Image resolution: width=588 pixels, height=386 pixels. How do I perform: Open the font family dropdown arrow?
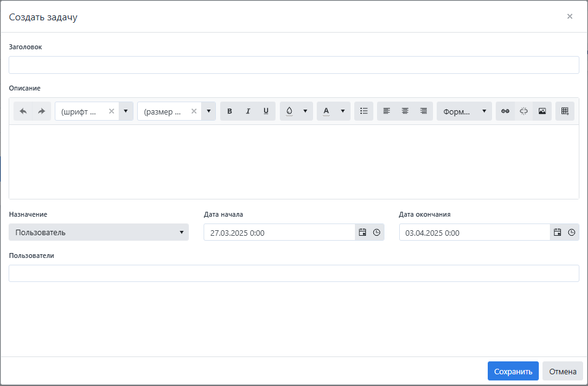pyautogui.click(x=125, y=111)
